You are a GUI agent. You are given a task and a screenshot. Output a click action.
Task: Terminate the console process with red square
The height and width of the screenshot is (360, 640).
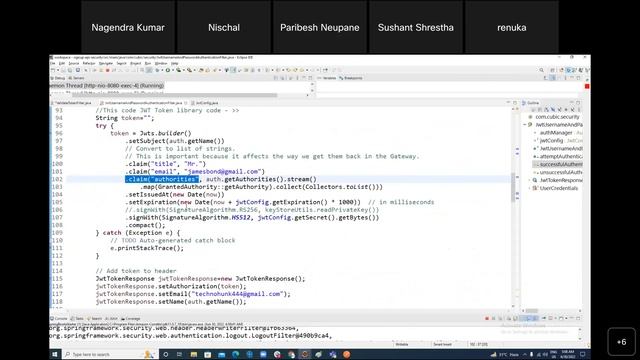click(487, 318)
